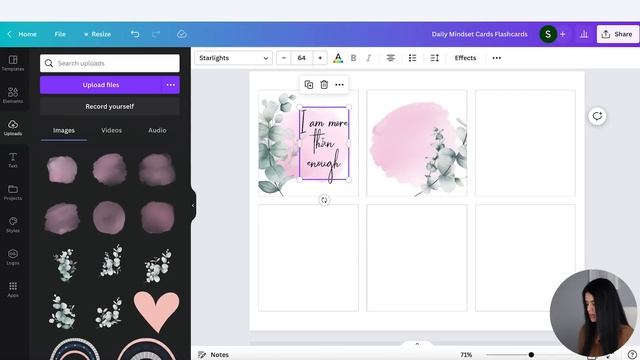The width and height of the screenshot is (640, 360).
Task: Click the Redo arrow
Action: (156, 34)
